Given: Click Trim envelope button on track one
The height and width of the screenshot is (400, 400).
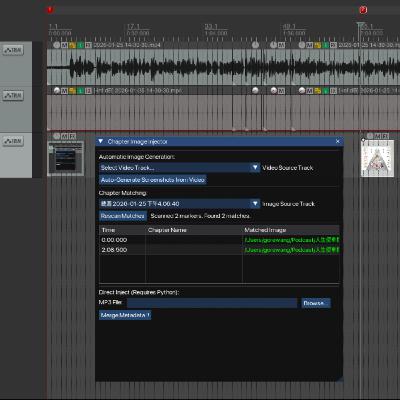Looking at the screenshot, I should (x=13, y=50).
